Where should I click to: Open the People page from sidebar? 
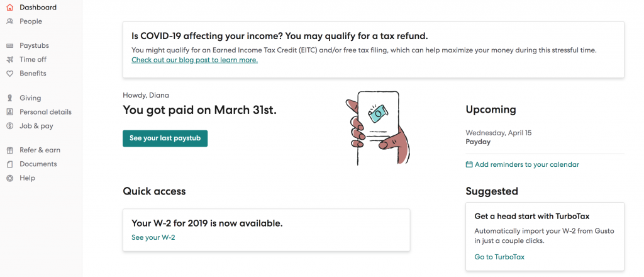pyautogui.click(x=31, y=21)
